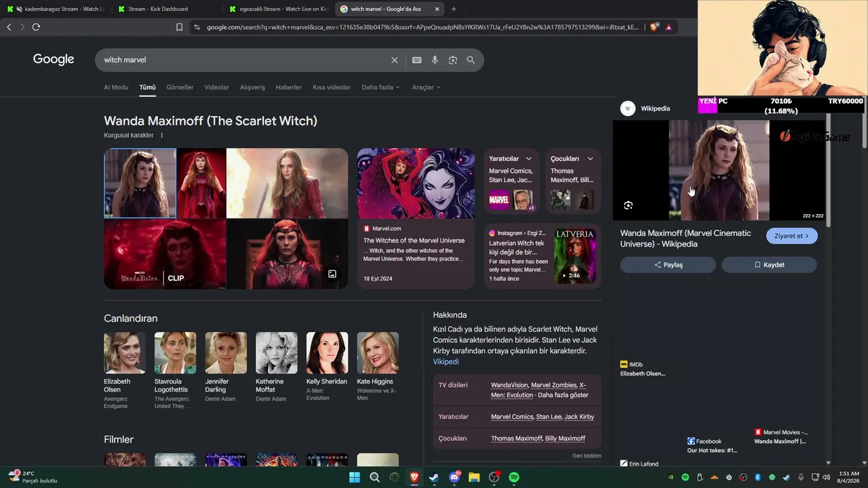
Task: Open the 'WandaVision' TV series link
Action: [x=509, y=385]
